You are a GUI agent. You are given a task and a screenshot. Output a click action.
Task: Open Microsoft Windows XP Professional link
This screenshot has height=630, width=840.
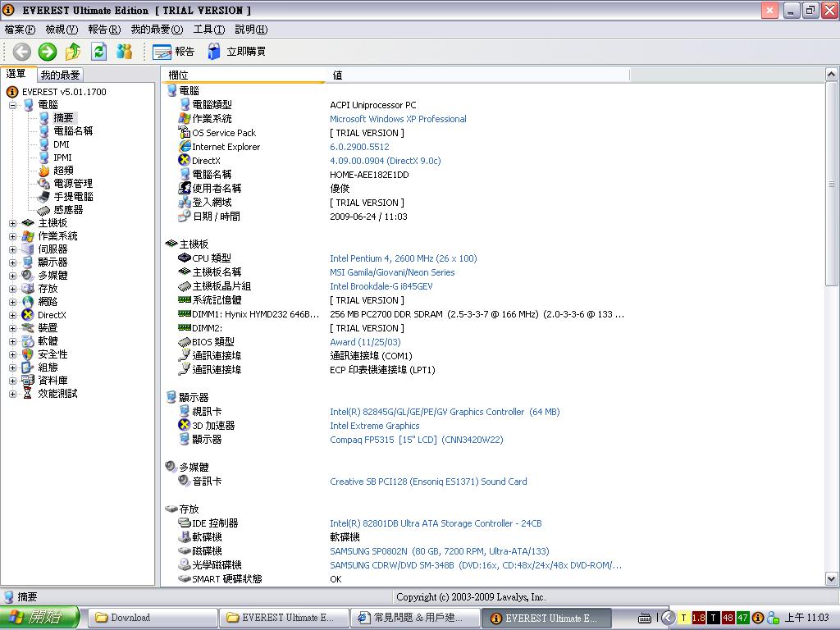click(398, 119)
